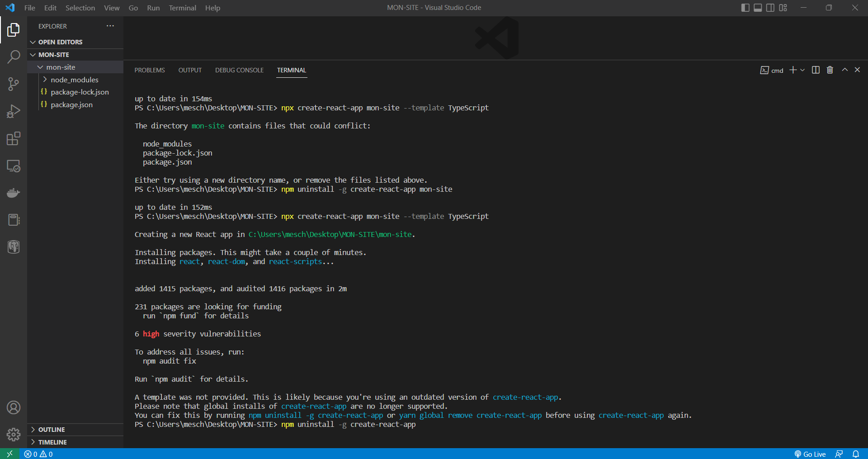Select the TERMINAL tab
Viewport: 868px width, 459px height.
[292, 70]
